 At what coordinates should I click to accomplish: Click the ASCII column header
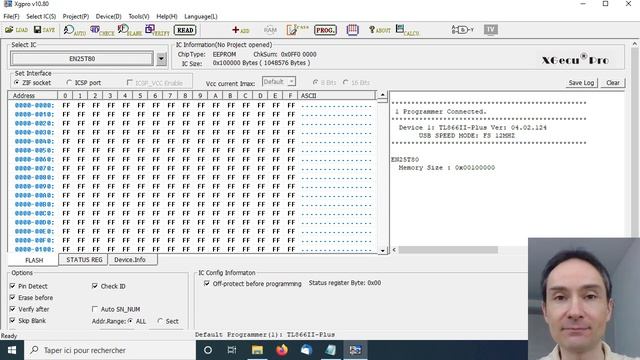pyautogui.click(x=336, y=96)
